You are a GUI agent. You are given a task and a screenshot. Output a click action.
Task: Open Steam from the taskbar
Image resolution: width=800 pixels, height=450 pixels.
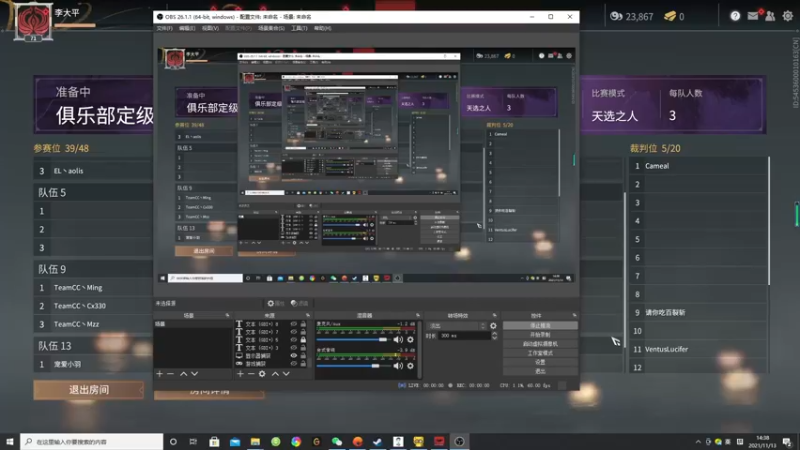[x=378, y=442]
